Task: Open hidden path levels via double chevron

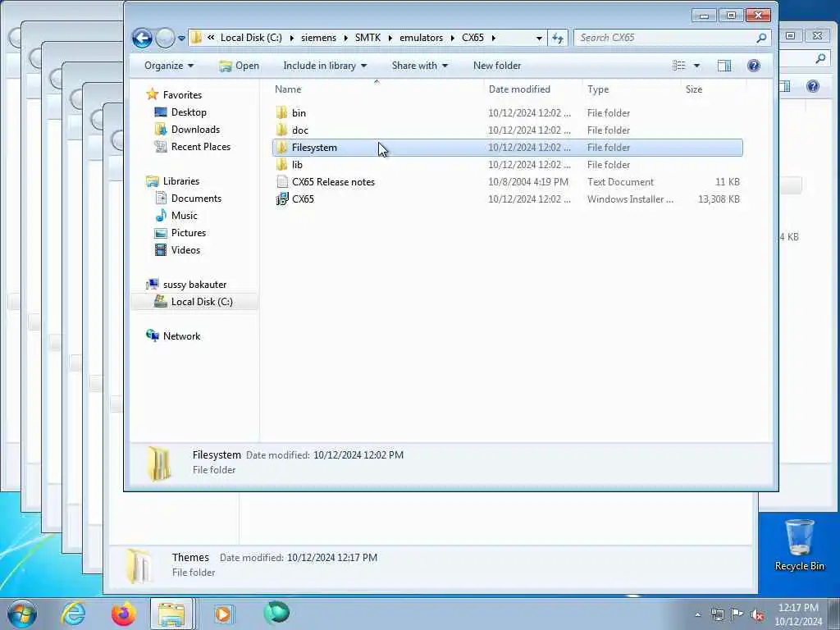Action: click(211, 38)
